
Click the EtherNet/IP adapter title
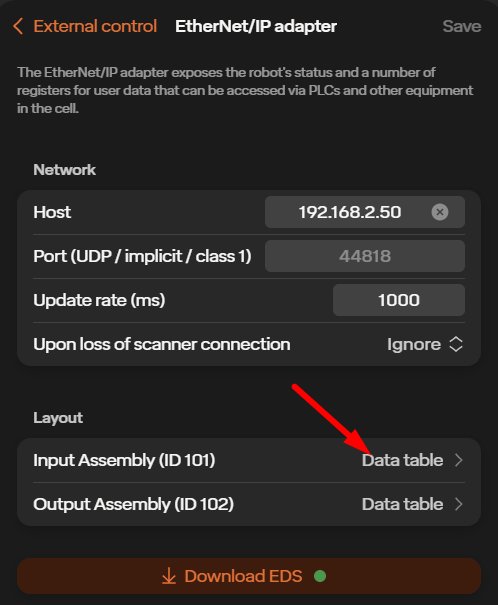click(256, 26)
